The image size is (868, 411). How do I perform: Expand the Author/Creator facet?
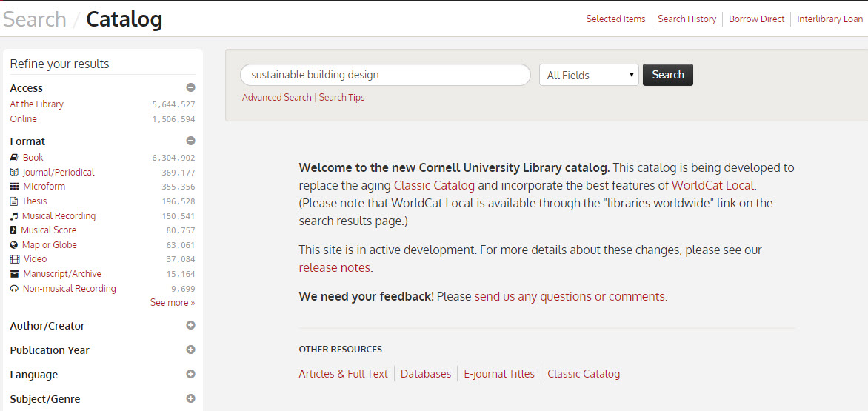190,325
